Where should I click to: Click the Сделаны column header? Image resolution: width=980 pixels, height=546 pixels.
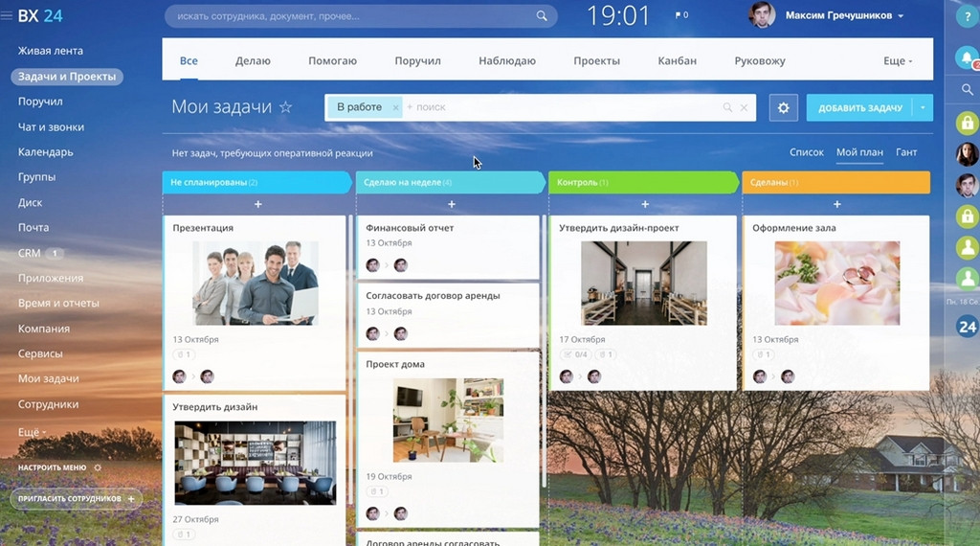point(835,182)
